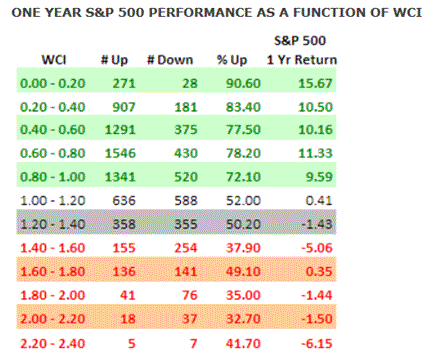Select the 1.80 - 2.00 range label
429x363 pixels.
53,295
